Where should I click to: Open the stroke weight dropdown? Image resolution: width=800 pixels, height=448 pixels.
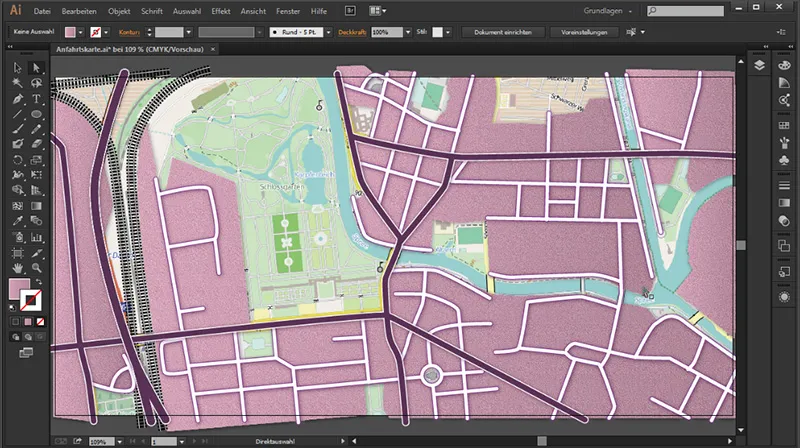(x=189, y=32)
